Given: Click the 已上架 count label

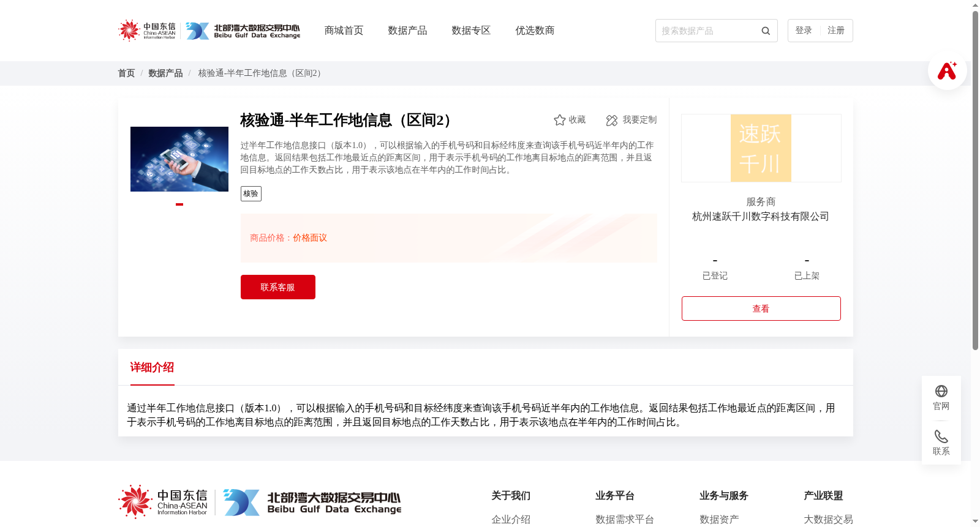Looking at the screenshot, I should pyautogui.click(x=807, y=276).
